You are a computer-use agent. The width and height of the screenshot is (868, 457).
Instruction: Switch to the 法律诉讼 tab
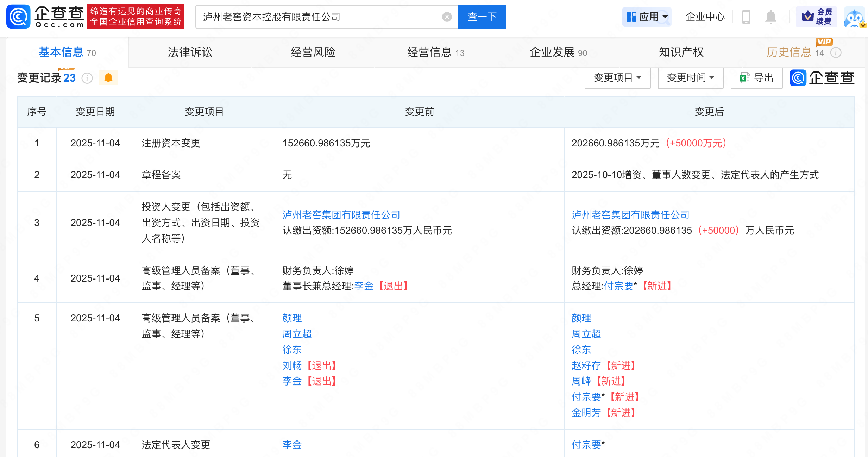coord(190,52)
